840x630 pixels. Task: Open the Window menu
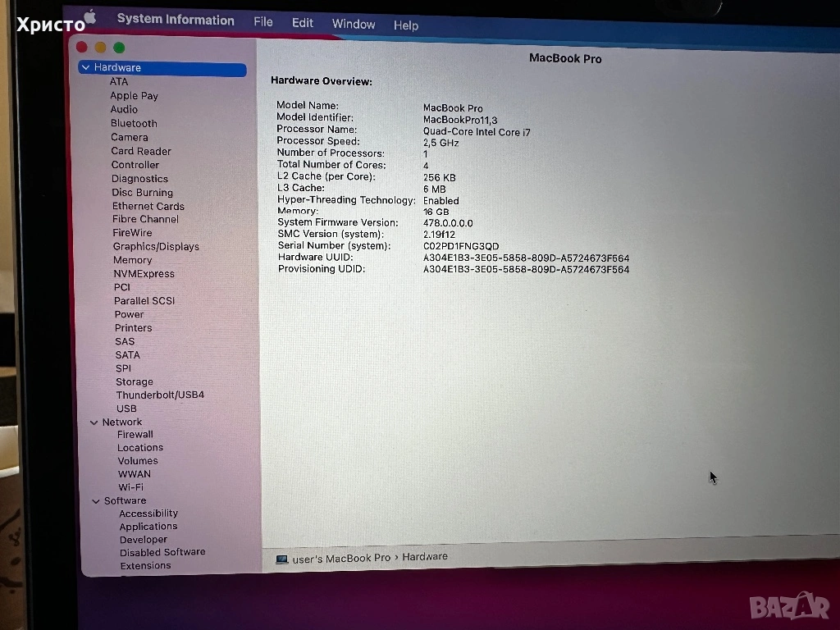point(354,24)
